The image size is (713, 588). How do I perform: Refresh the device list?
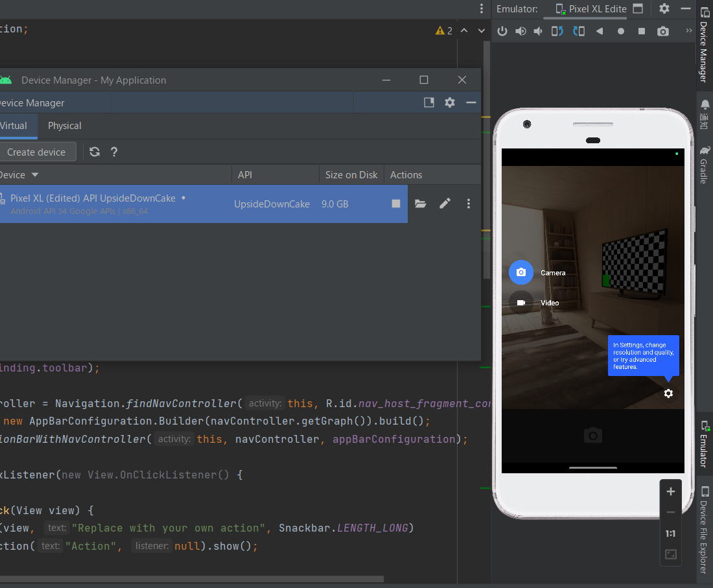(x=95, y=152)
